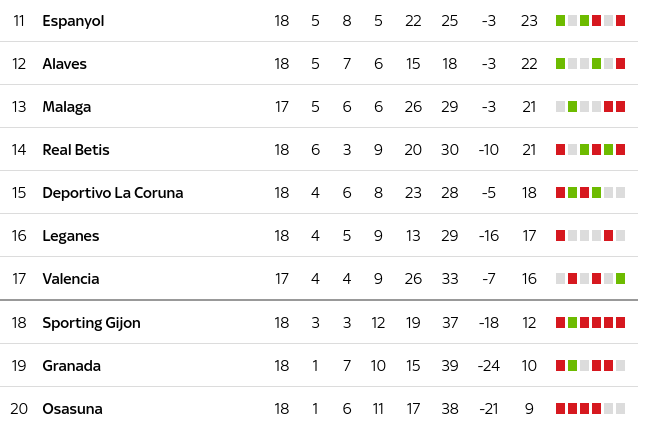Click Deportivo La Coruna's last grey form square
The image size is (653, 435).
click(621, 192)
